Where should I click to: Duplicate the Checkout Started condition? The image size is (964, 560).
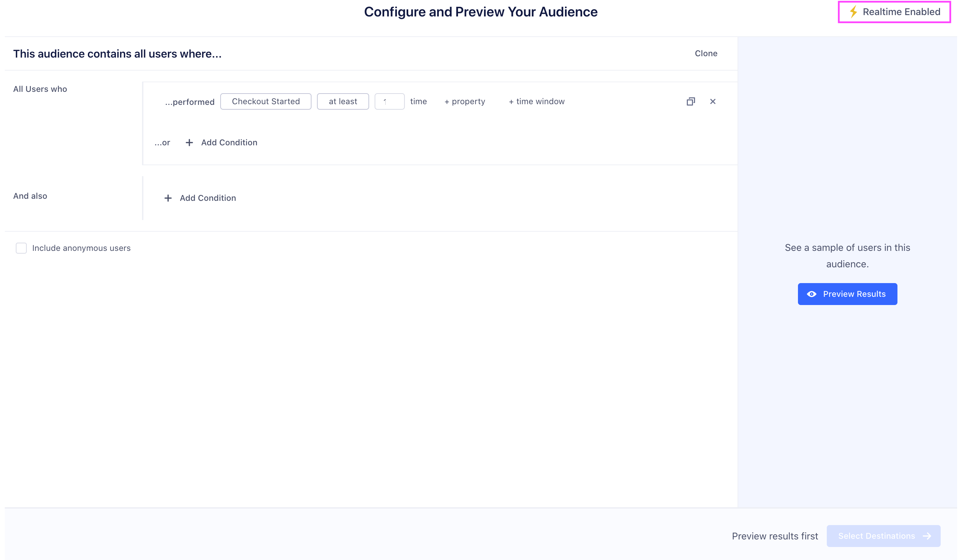(691, 102)
